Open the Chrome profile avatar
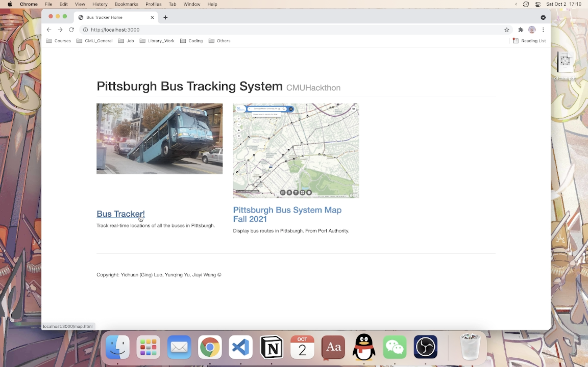 pos(532,30)
